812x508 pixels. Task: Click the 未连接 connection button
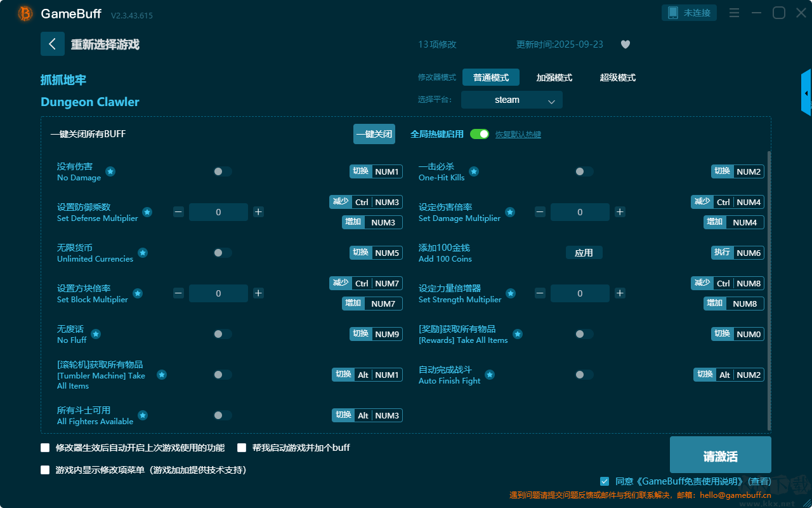point(690,13)
